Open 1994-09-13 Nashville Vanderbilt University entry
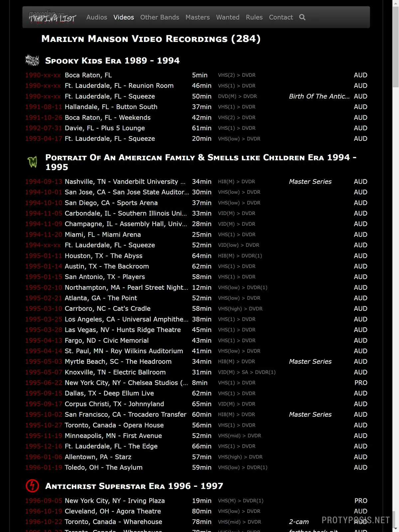This screenshot has width=399, height=532. (196, 181)
